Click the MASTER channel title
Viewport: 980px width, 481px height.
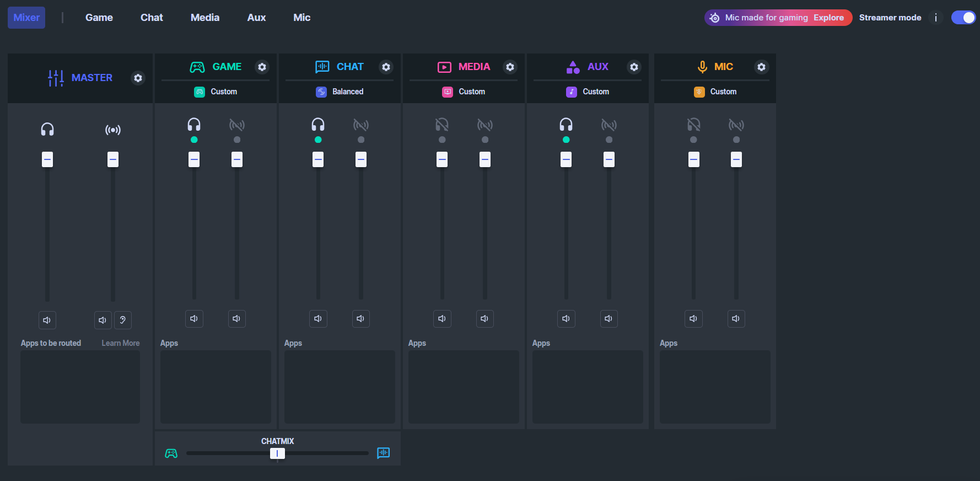tap(92, 78)
